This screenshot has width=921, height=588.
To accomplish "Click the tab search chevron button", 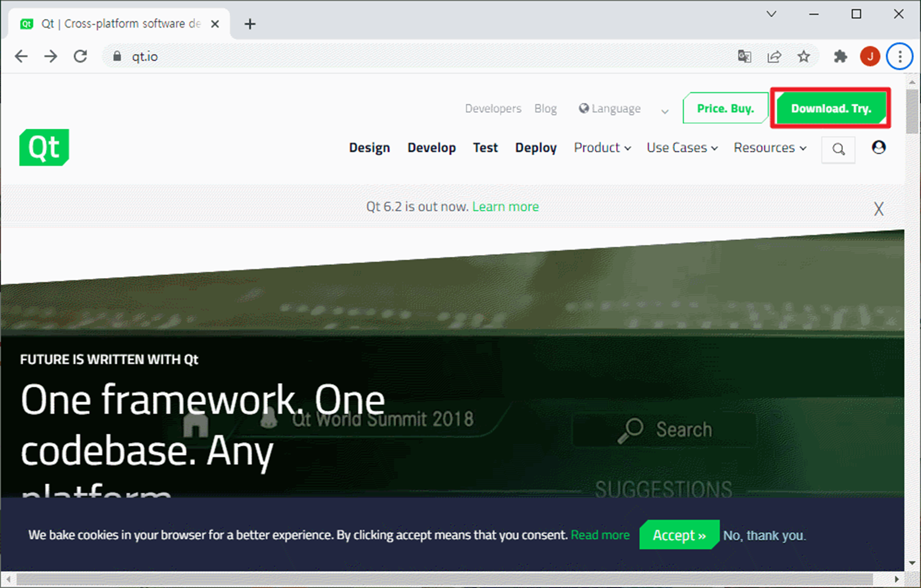I will 772,14.
